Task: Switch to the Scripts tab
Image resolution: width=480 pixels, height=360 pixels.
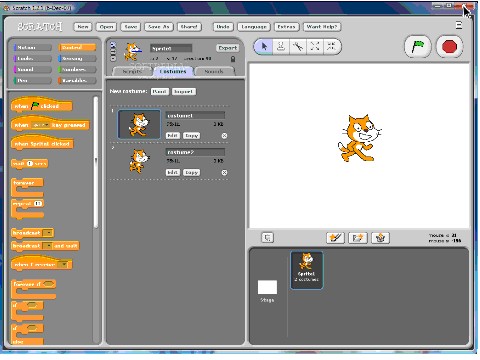Action: point(132,71)
